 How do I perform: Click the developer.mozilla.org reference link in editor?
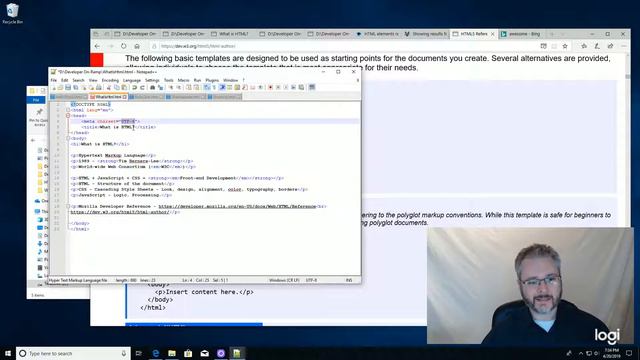click(x=237, y=207)
